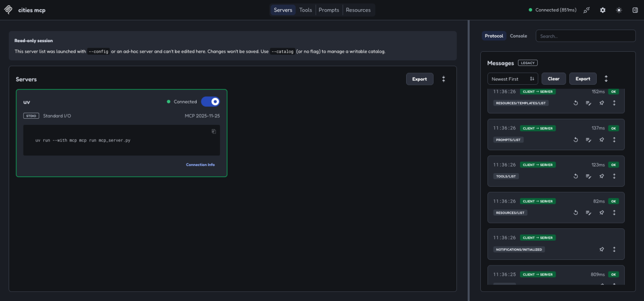Select the Protocol panel tab
This screenshot has width=644, height=301.
click(494, 36)
